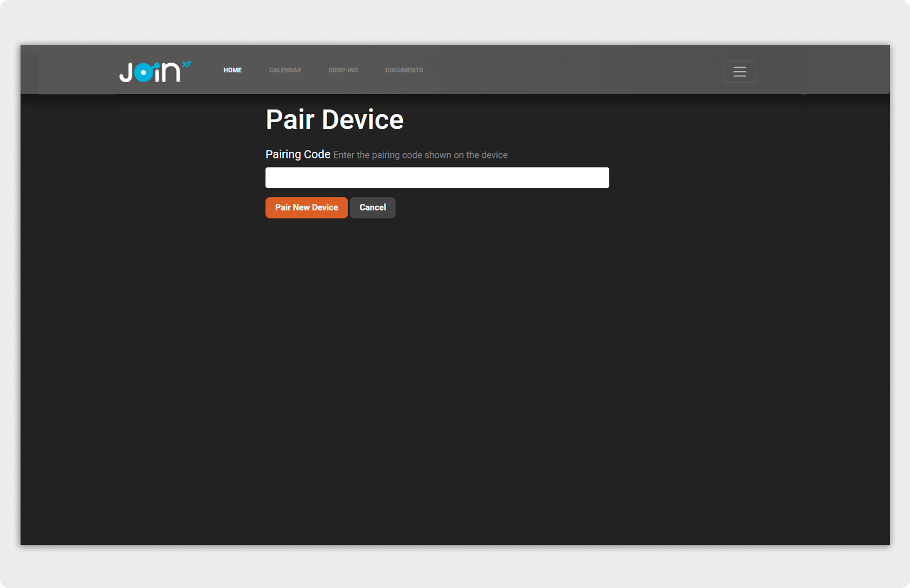Open the DROP-INS section

[x=343, y=70]
